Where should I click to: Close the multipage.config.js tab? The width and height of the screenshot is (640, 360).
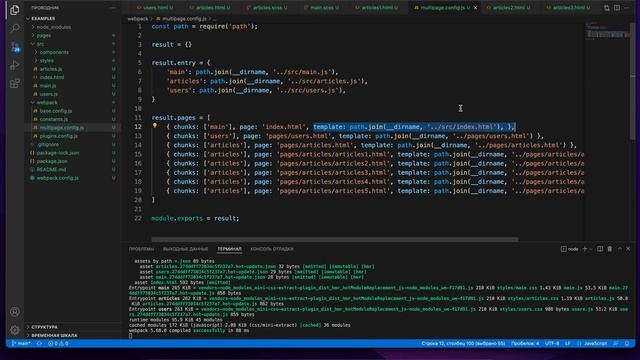point(476,8)
